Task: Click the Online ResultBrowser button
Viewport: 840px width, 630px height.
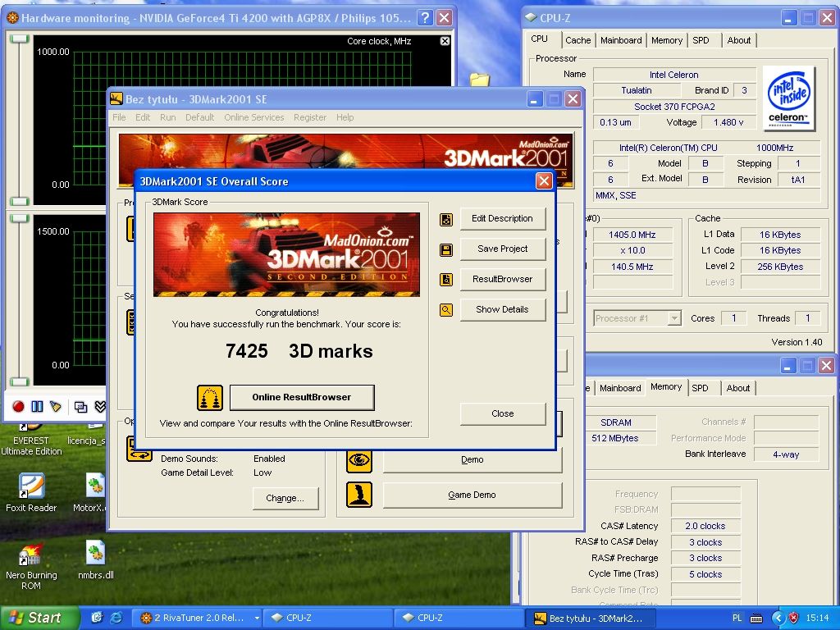Action: [302, 397]
